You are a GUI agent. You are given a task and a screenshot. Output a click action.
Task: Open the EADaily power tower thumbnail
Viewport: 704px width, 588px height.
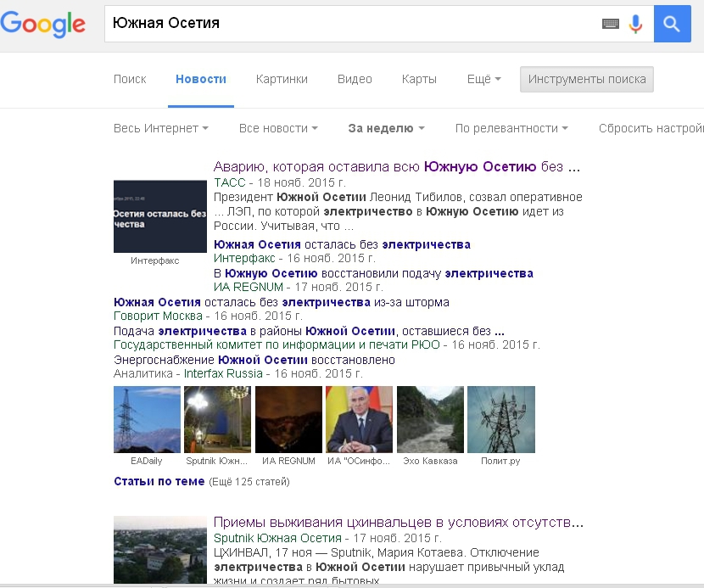pyautogui.click(x=147, y=419)
